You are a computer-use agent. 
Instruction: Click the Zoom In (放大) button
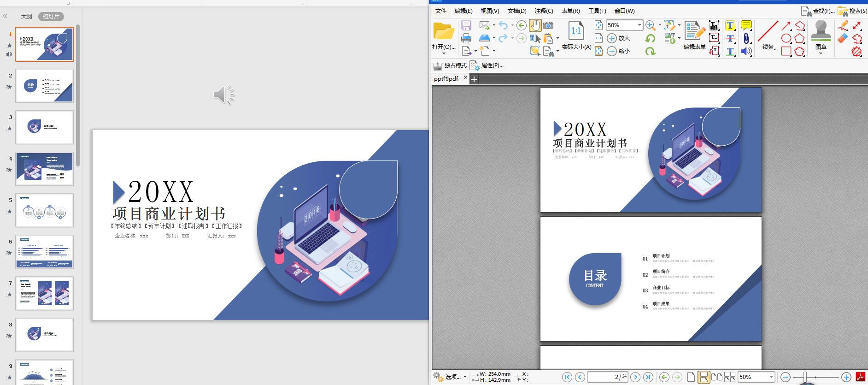coord(618,38)
